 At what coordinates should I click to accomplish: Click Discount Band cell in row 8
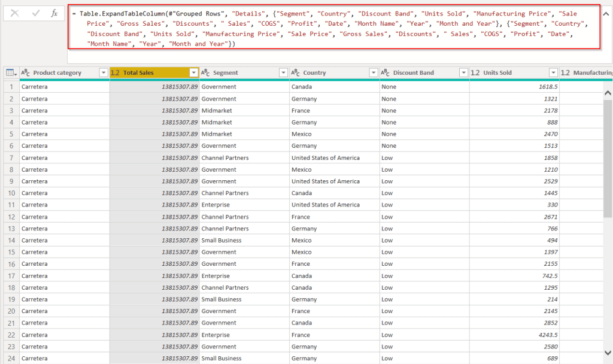pyautogui.click(x=424, y=169)
